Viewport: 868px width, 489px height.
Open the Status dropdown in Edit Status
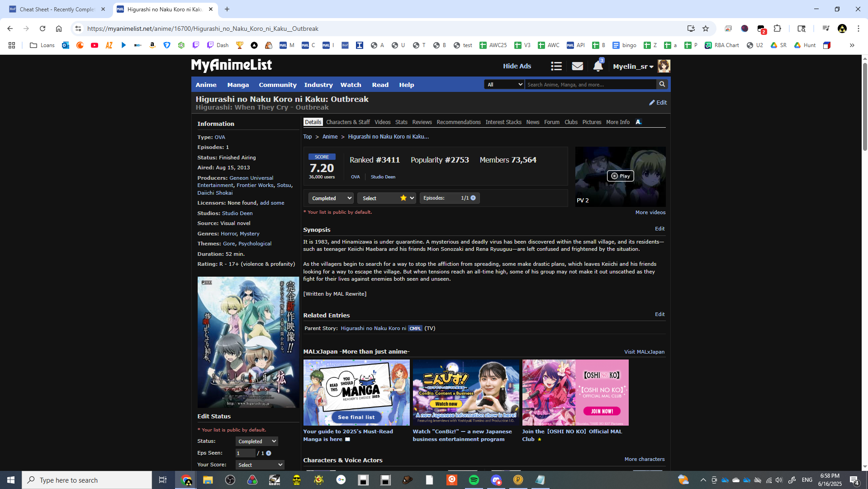(257, 441)
